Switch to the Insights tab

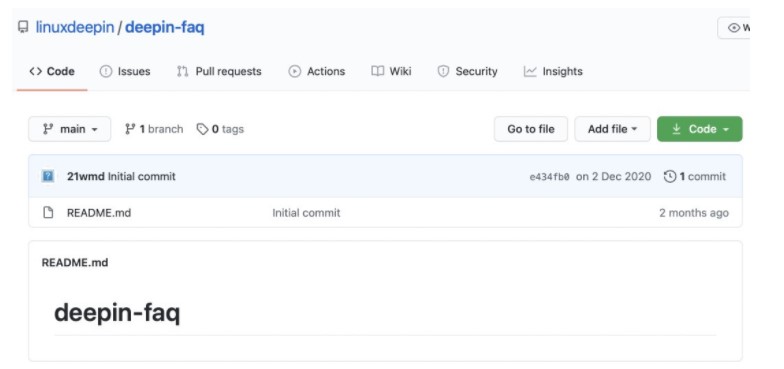pyautogui.click(x=553, y=72)
